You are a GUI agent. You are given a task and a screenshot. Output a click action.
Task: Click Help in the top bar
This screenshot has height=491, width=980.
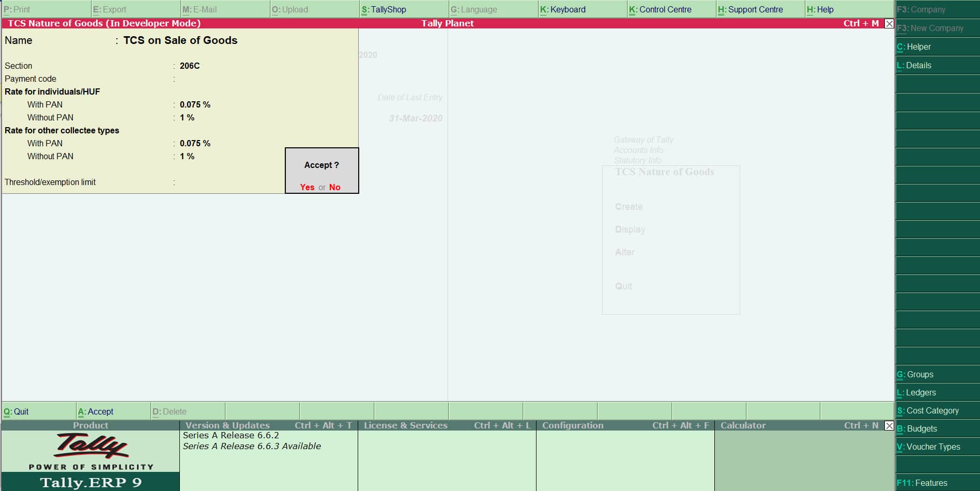click(x=850, y=9)
